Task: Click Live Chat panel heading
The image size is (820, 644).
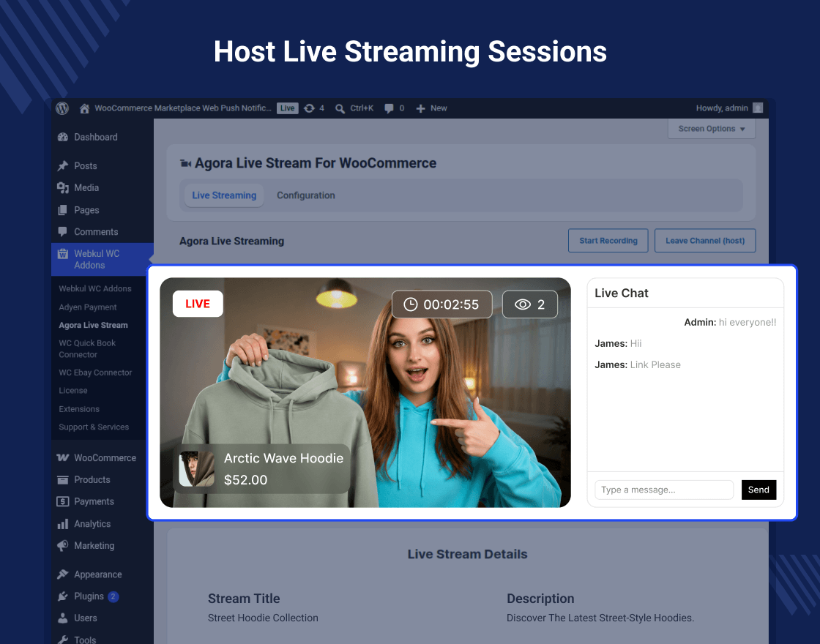Action: [622, 293]
